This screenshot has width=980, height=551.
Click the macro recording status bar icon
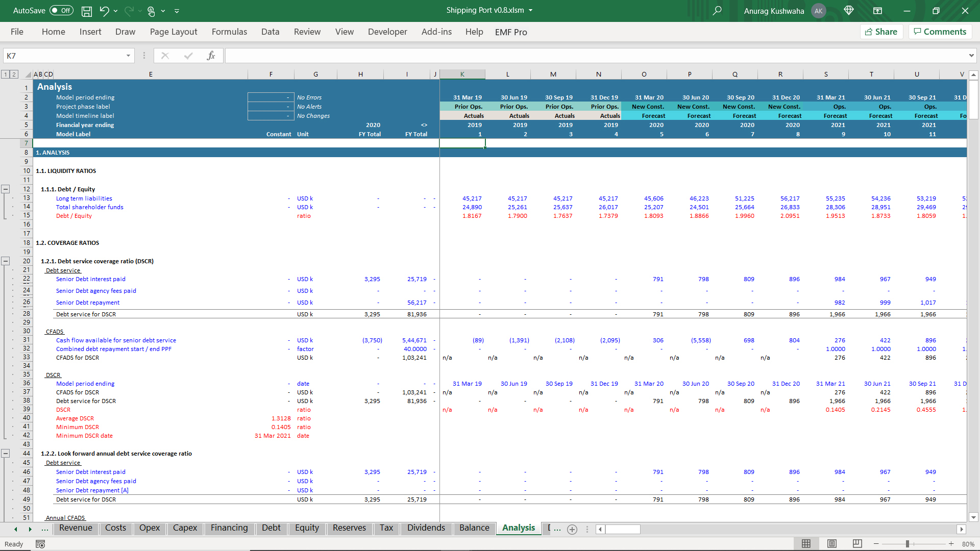pos(40,544)
